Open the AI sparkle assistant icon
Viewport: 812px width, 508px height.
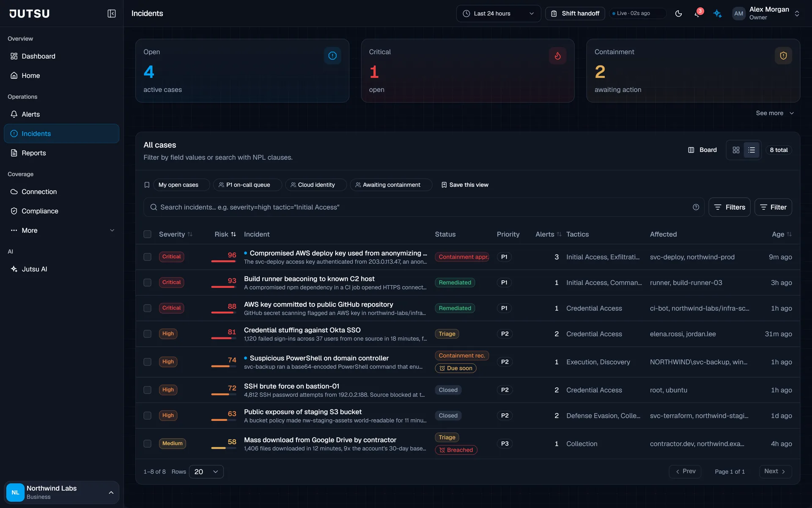(717, 14)
